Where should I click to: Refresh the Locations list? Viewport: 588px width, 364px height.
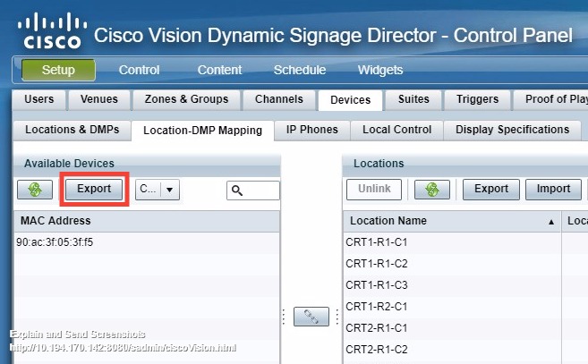click(x=432, y=190)
